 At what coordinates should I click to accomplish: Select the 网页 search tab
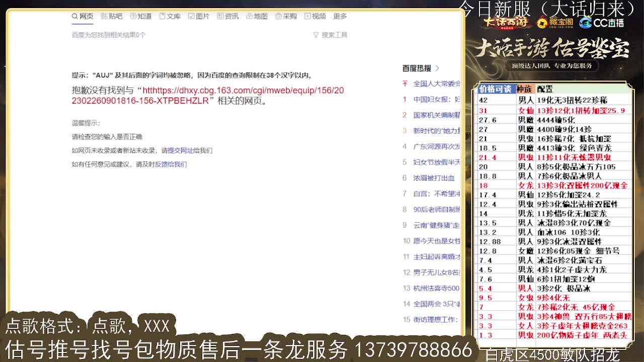83,16
